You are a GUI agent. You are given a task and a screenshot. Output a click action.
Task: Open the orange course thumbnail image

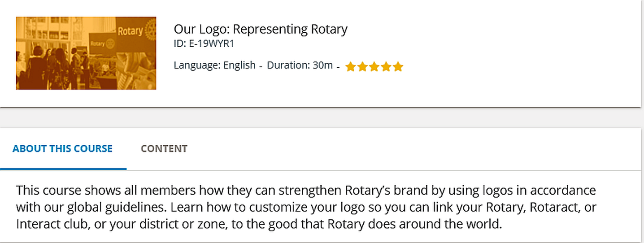86,53
